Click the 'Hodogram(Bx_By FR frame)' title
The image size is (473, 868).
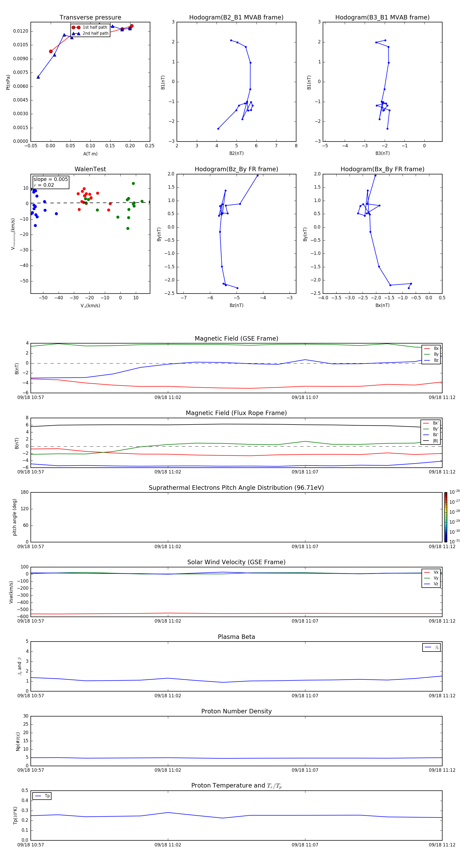[382, 169]
